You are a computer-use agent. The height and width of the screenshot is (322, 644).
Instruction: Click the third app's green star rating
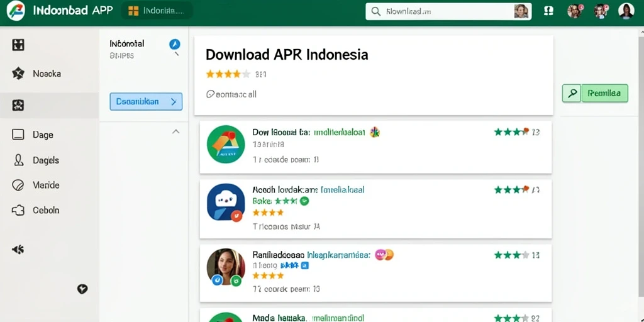(511, 255)
